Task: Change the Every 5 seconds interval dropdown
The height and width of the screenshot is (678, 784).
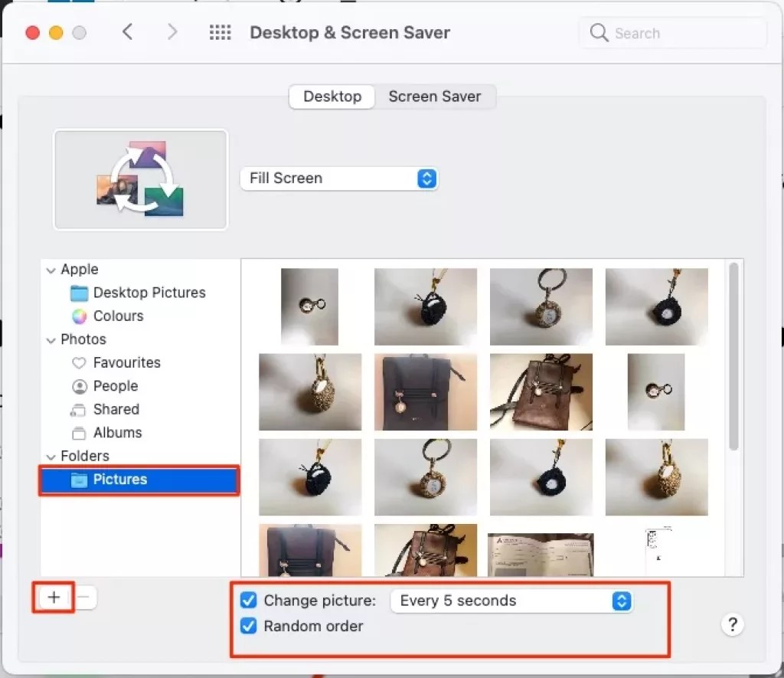Action: coord(511,601)
